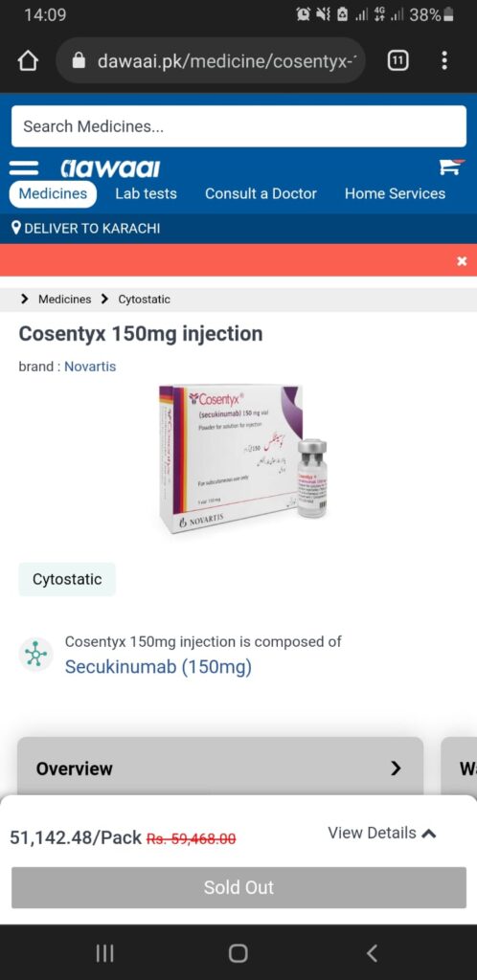The height and width of the screenshot is (980, 477).
Task: Open Consult a Doctor section
Action: click(x=261, y=193)
